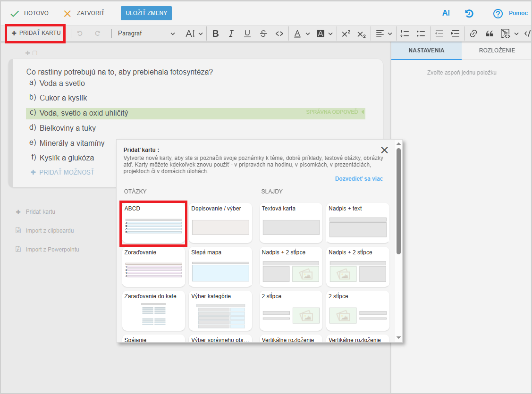The height and width of the screenshot is (394, 532).
Task: Choose the ABCD question card type
Action: click(x=153, y=223)
